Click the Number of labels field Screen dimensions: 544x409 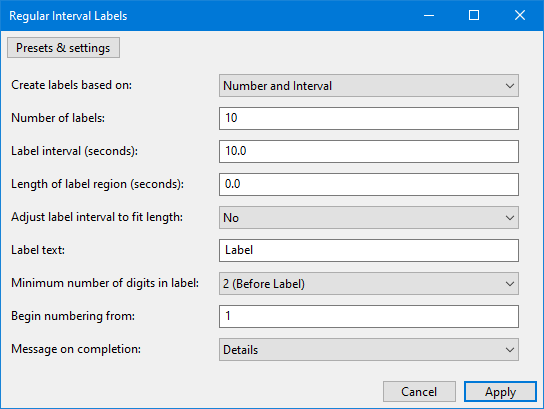(369, 118)
